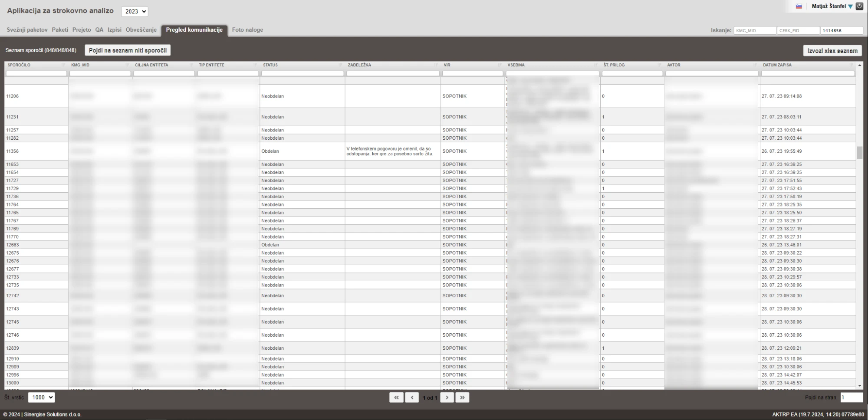Go to the next page arrow
868x420 pixels.
pos(447,397)
